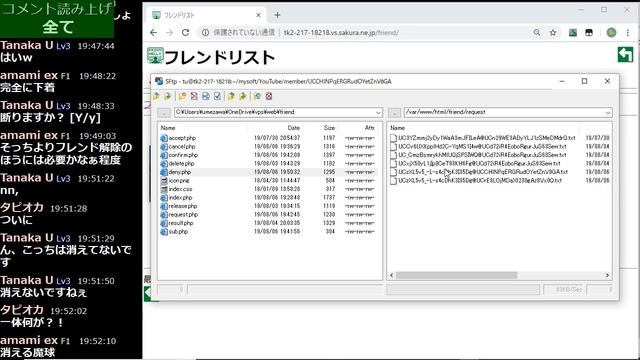Click the remote pane scroll right arrow
This screenshot has height=360, width=640.
(x=607, y=276)
